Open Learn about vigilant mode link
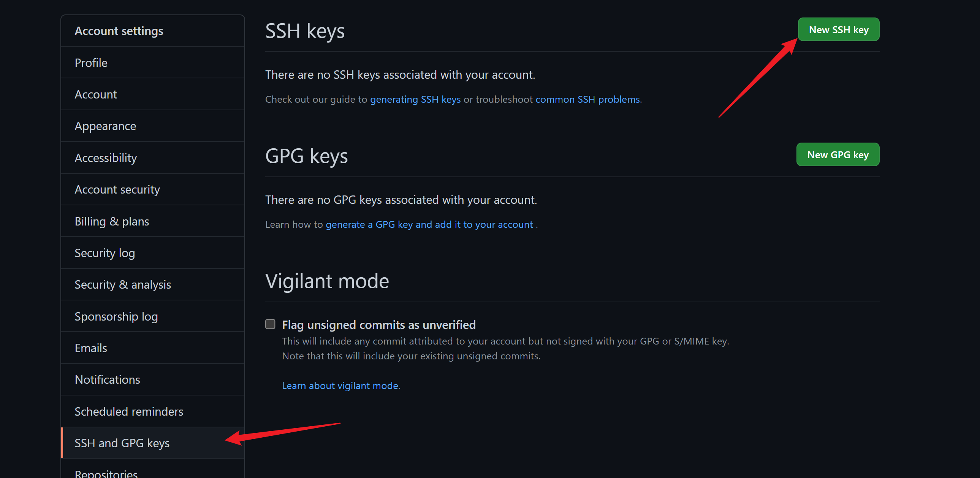Screen dimensions: 980x478 click(x=340, y=386)
